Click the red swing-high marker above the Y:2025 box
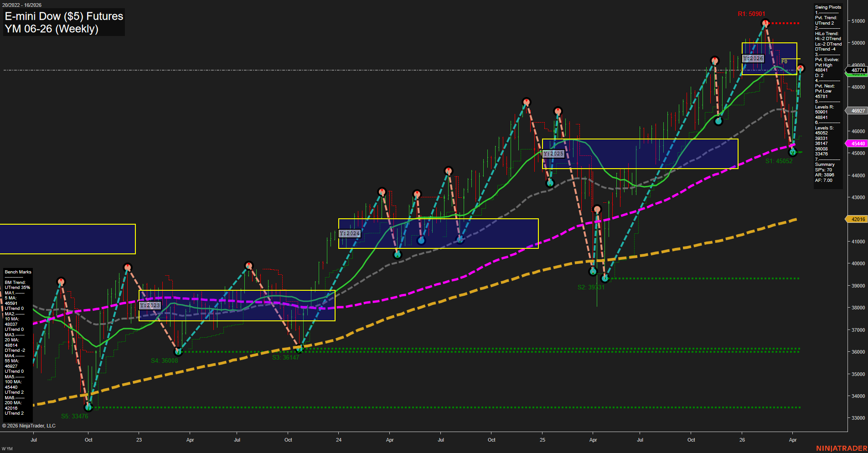 (558, 110)
